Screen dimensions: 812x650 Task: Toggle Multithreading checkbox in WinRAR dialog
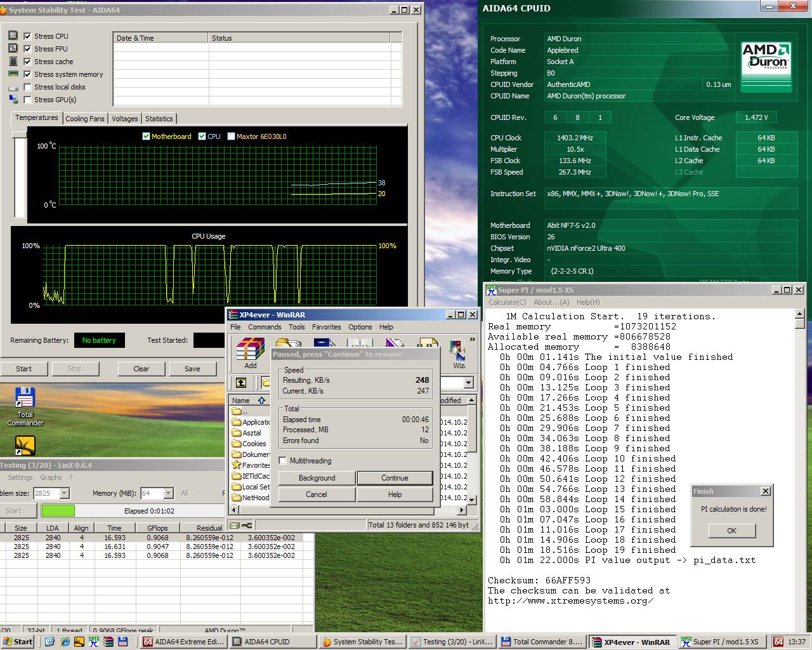tap(283, 461)
